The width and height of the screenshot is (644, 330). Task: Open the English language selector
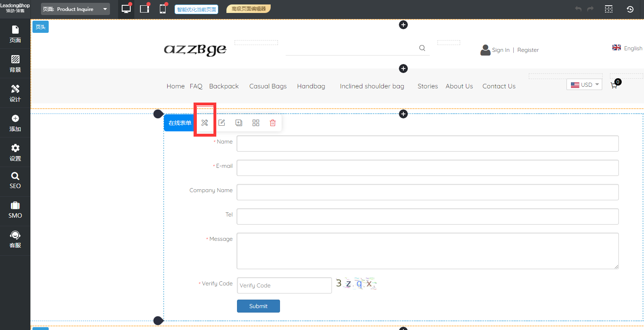coord(627,48)
